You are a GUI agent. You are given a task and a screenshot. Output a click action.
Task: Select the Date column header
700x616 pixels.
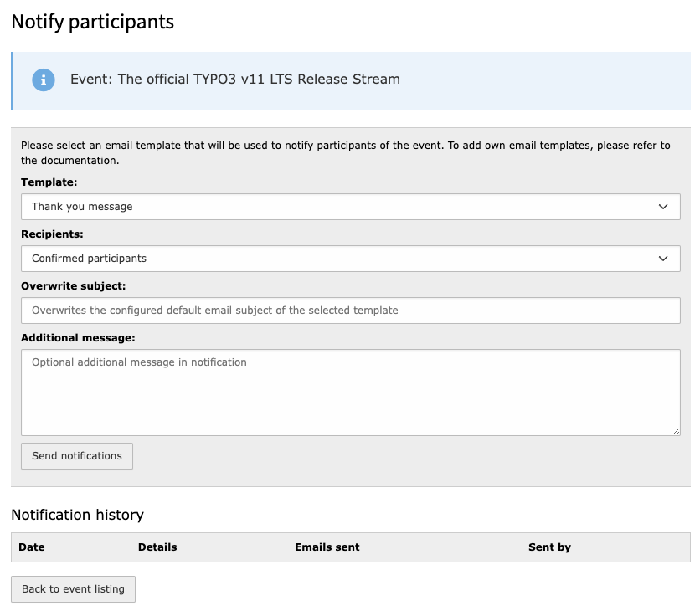coord(32,547)
